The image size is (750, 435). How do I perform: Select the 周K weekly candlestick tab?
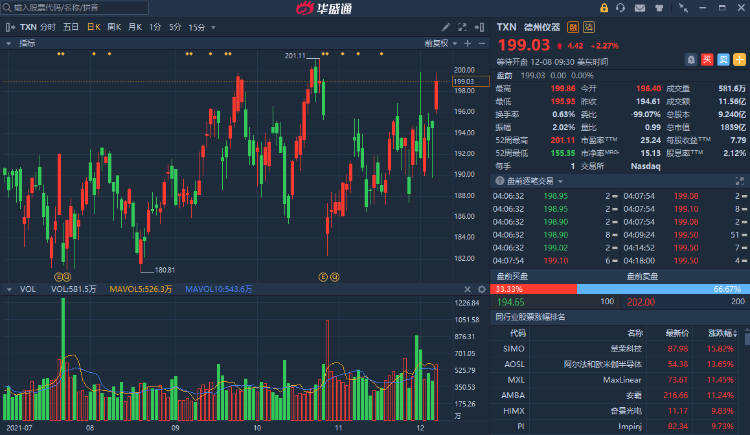click(114, 27)
